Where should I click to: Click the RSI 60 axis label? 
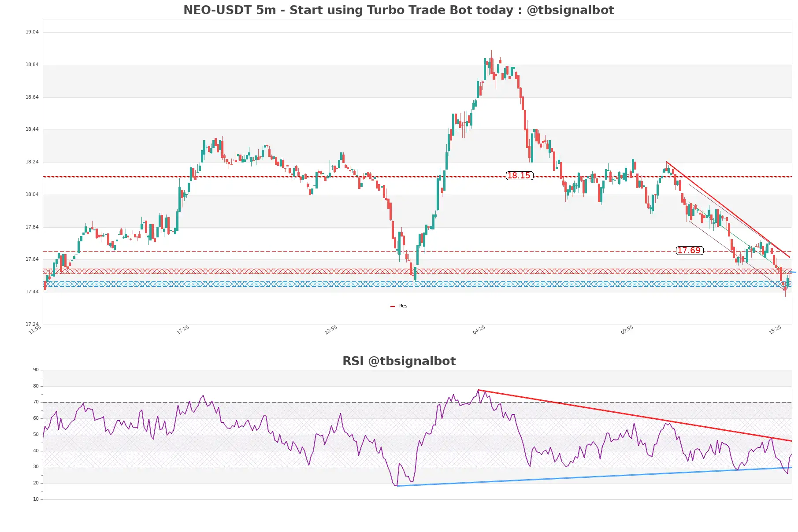coord(36,418)
